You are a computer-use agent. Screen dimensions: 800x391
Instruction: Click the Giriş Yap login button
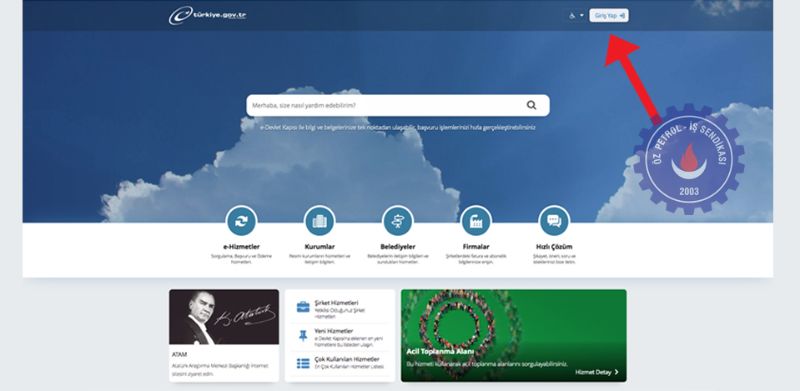click(x=609, y=15)
